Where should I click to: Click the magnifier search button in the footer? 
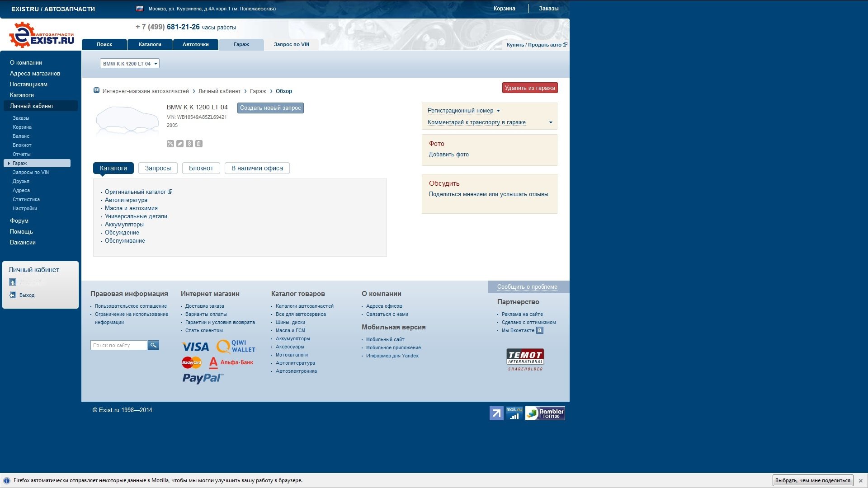[153, 345]
